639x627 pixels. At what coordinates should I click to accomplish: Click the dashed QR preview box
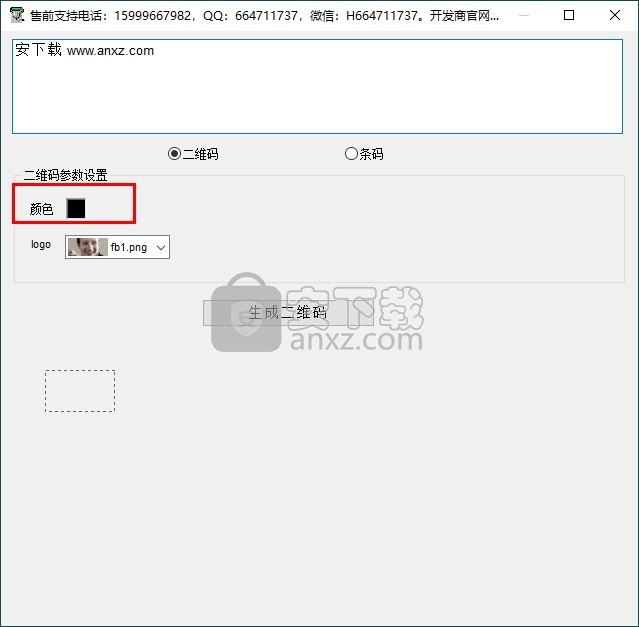(x=80, y=391)
